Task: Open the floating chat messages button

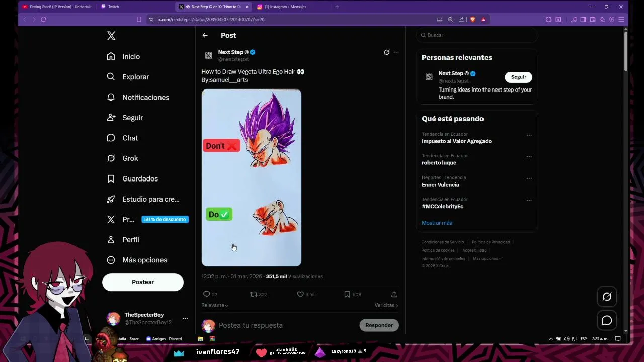Action: click(607, 320)
